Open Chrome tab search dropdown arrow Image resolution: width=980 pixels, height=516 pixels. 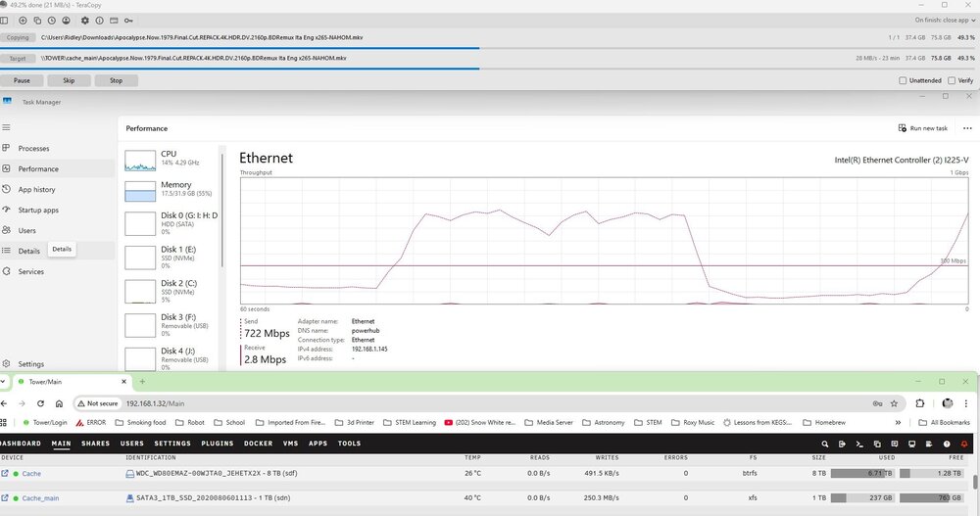(x=3, y=382)
